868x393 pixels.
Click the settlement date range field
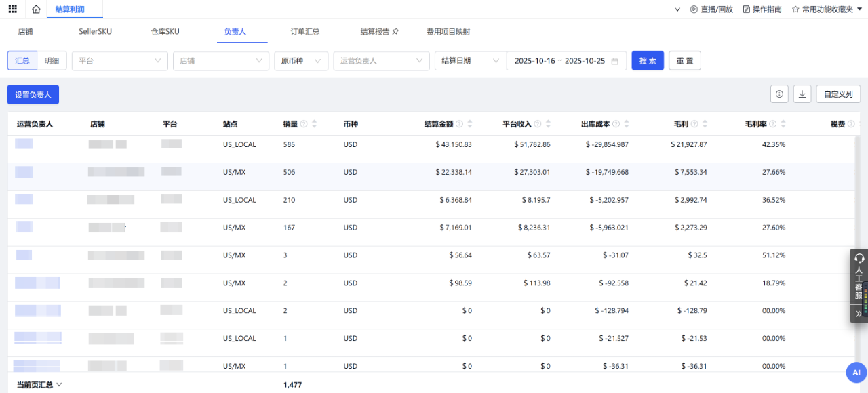(x=566, y=60)
